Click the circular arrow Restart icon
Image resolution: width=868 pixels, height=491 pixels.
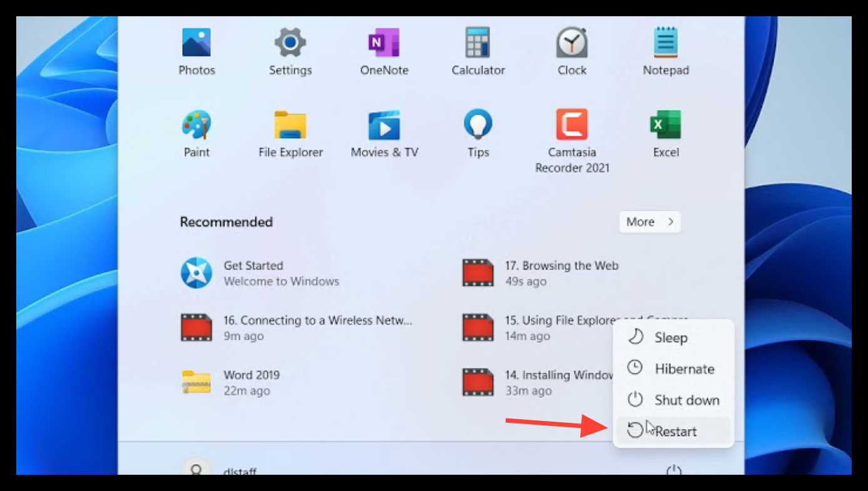pos(635,430)
